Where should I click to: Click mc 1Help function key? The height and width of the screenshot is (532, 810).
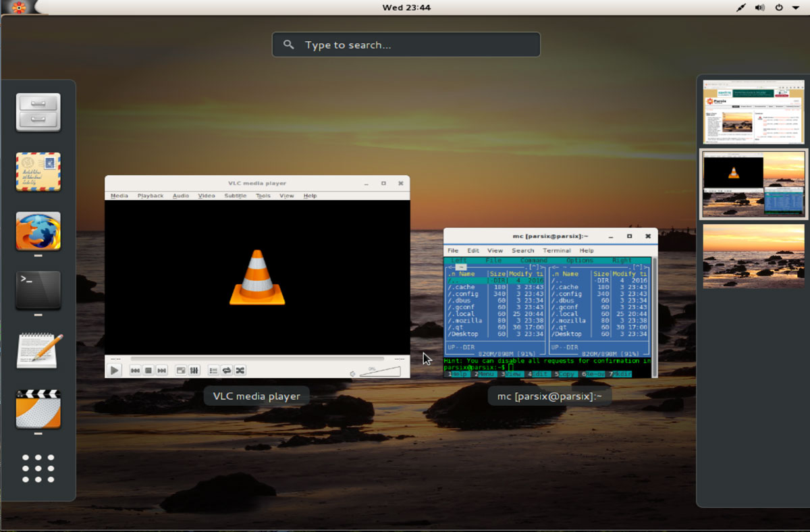458,374
